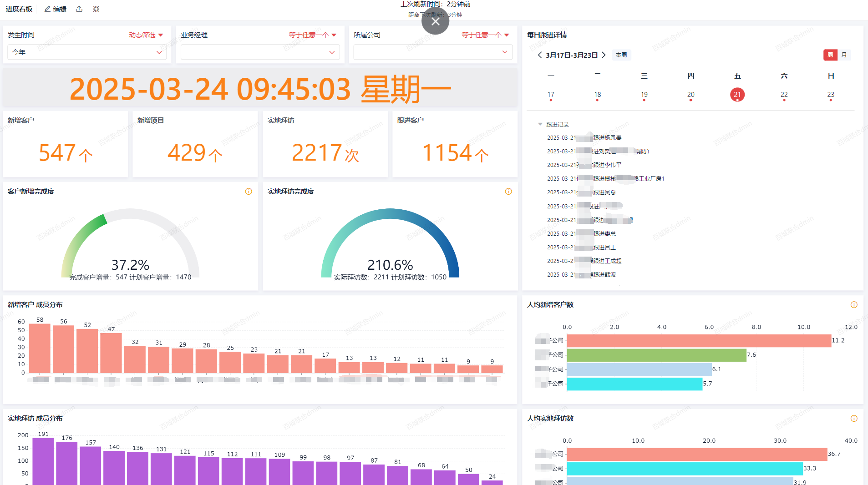
Task: Click the salmon 11.2 bar in 人均新增客户数
Action: tap(699, 341)
